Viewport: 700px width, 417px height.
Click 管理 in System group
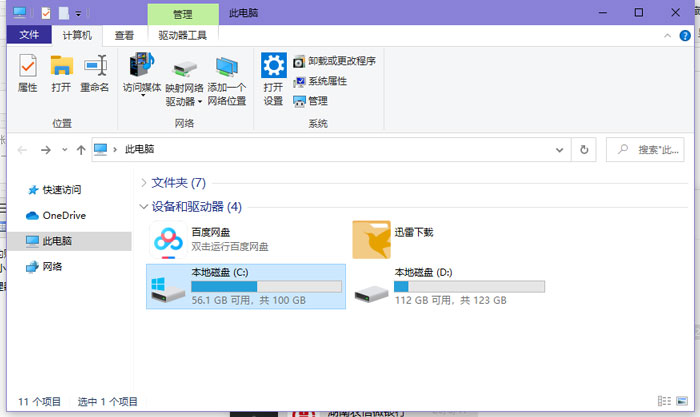311,101
